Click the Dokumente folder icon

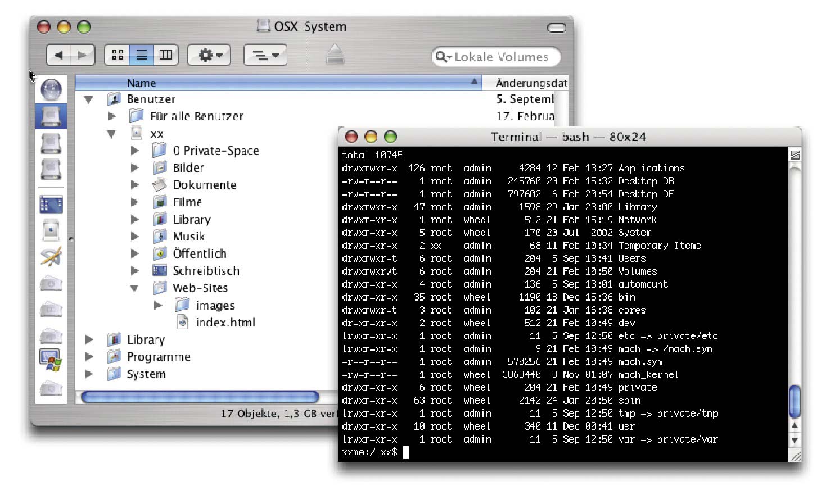tap(160, 184)
